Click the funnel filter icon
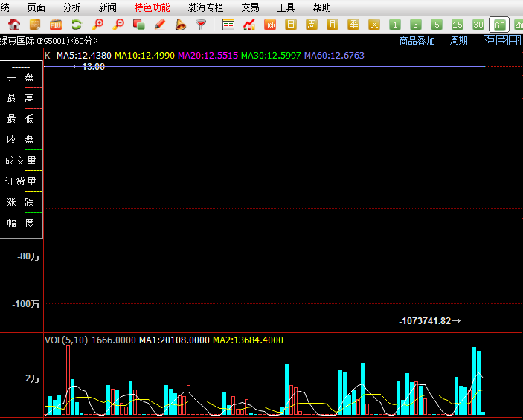The height and width of the screenshot is (420, 523). pyautogui.click(x=201, y=25)
